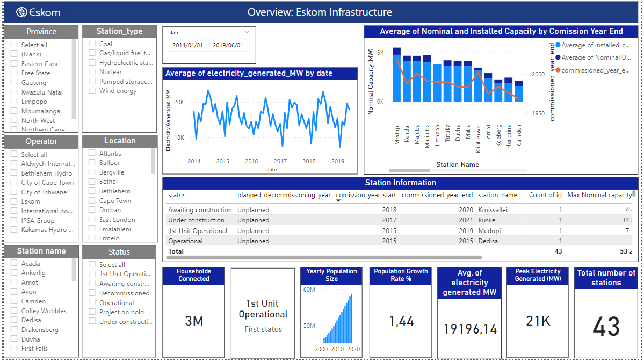The image size is (644, 362).
Task: Click the Station Information table horizontal scrollbar
Action: pos(324,258)
